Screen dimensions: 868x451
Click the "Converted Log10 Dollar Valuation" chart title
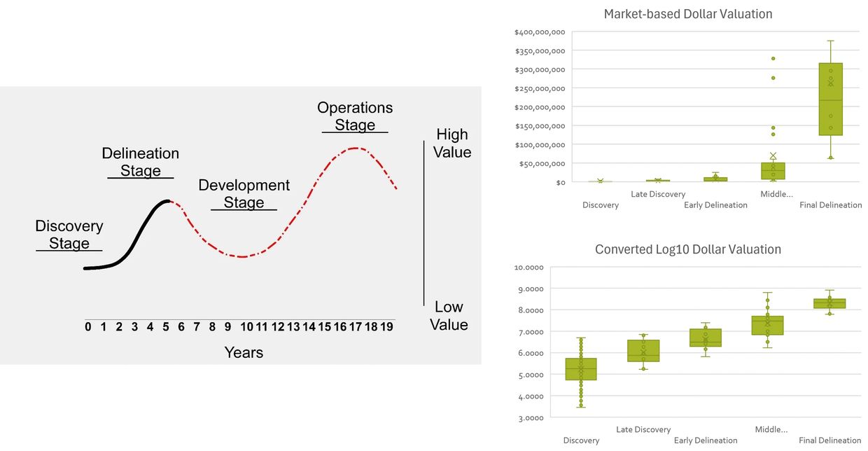point(687,249)
